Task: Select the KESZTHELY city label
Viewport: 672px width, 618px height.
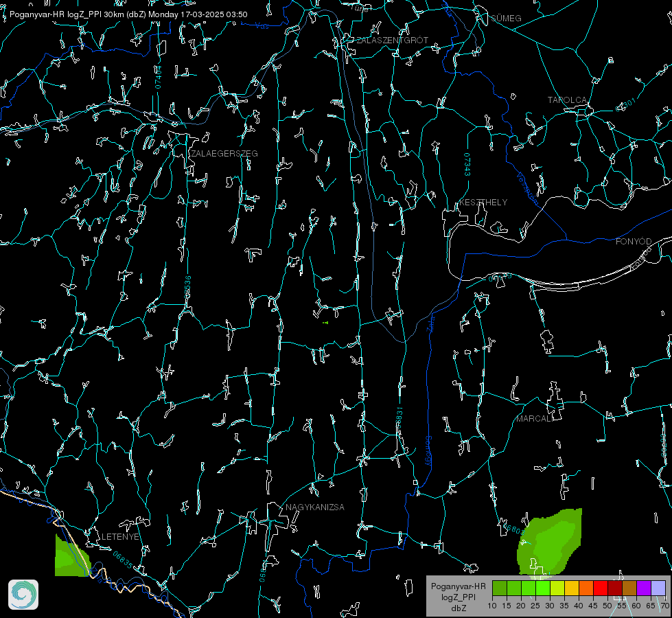Action: tap(483, 203)
